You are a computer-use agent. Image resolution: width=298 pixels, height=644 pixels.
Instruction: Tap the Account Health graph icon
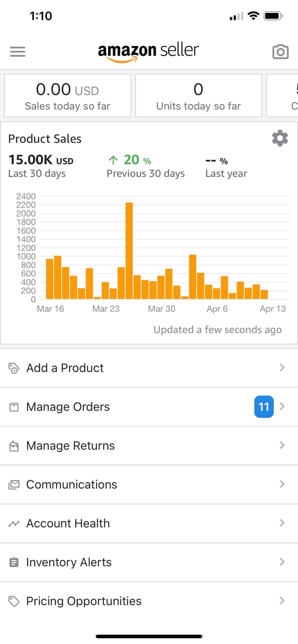coord(14,523)
